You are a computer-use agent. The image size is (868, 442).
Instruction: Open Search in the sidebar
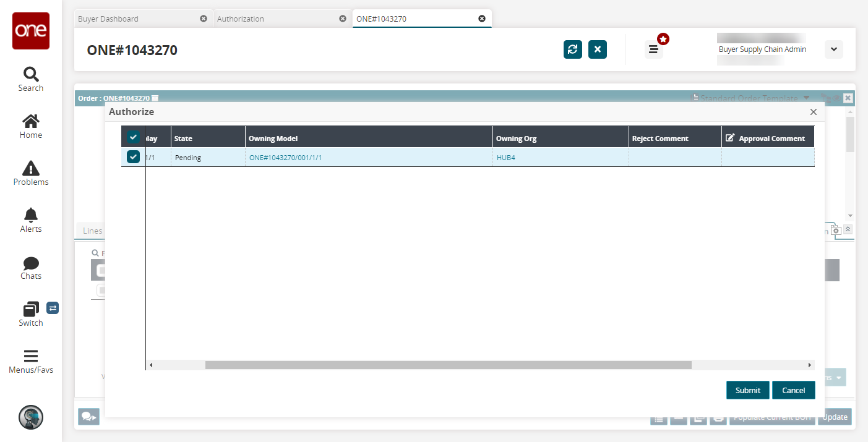(30, 80)
